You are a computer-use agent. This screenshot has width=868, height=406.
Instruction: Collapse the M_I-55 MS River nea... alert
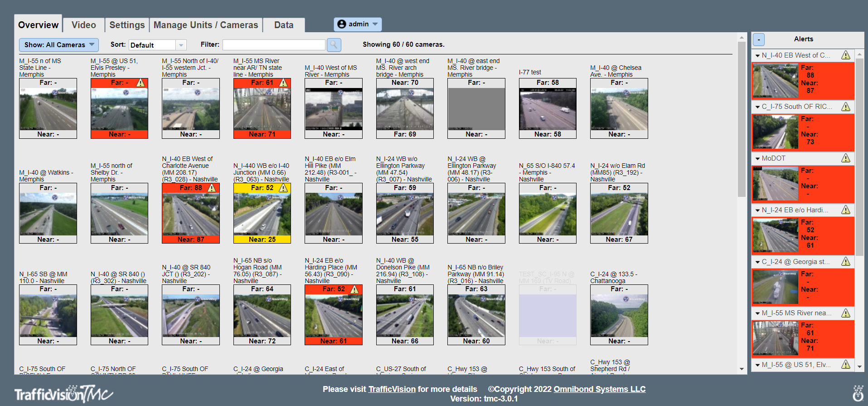[x=757, y=313]
